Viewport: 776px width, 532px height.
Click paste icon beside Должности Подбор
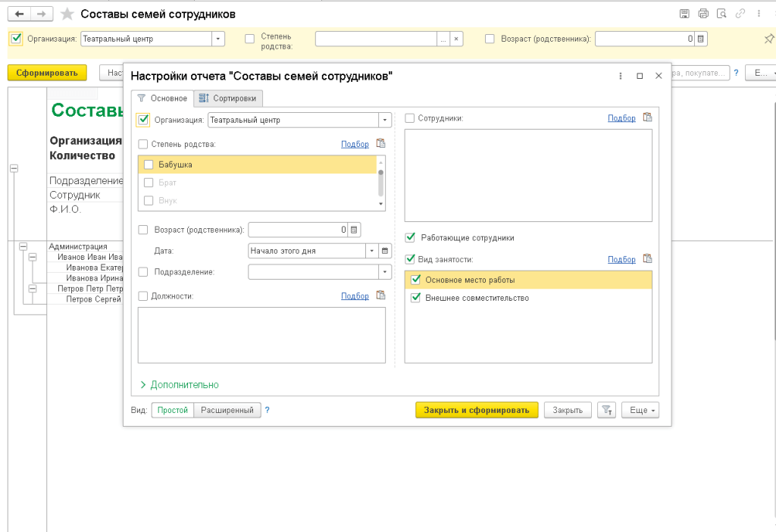[x=381, y=296]
